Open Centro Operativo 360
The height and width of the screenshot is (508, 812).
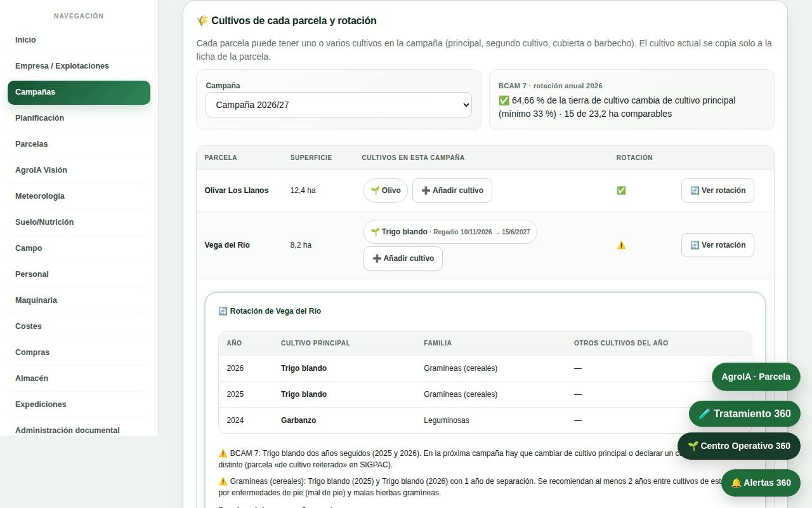739,446
